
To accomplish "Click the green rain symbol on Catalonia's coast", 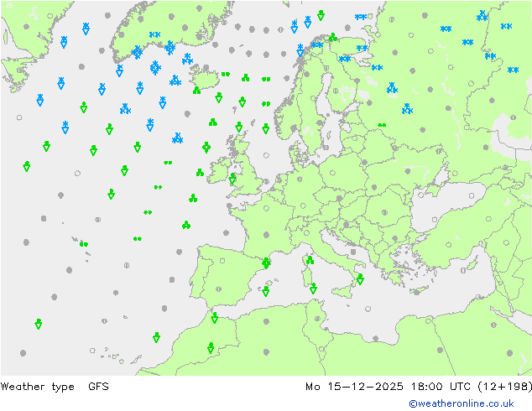I will tap(266, 263).
